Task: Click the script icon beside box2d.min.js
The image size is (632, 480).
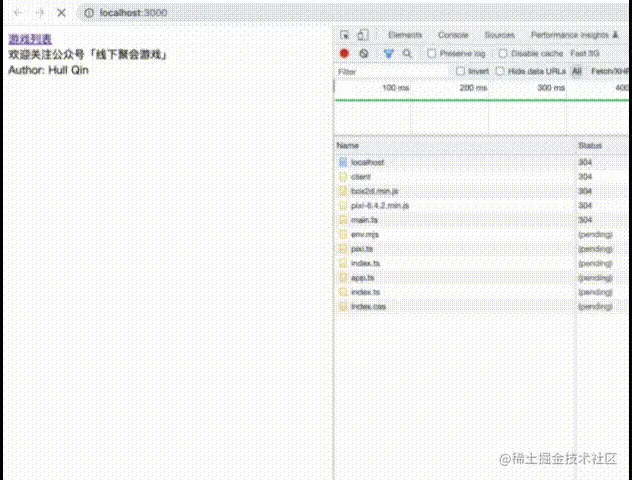Action: [x=343, y=191]
